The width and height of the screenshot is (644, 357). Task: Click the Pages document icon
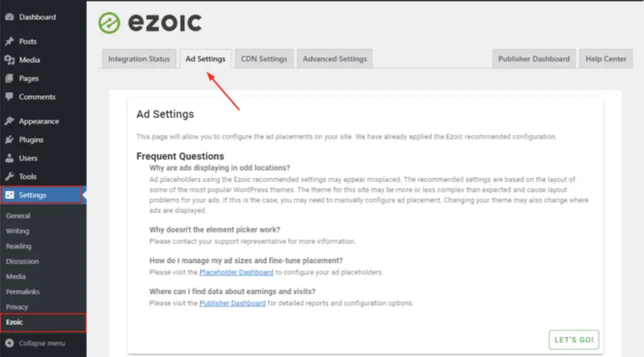9,78
